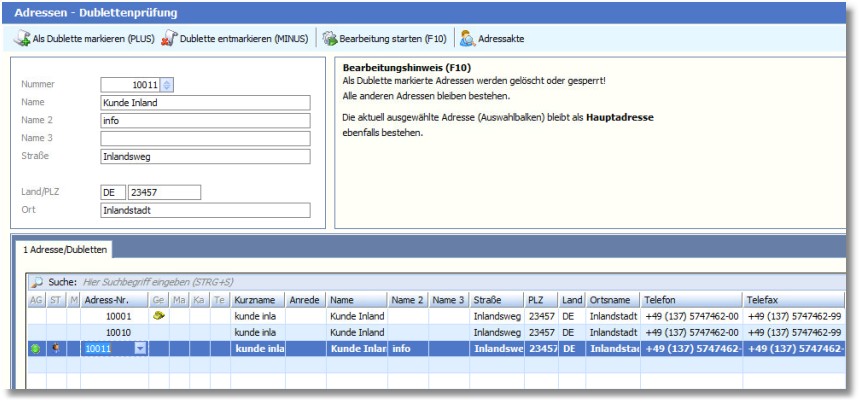Click the Nummer field spinner arrows
860x403 pixels.
[167, 84]
